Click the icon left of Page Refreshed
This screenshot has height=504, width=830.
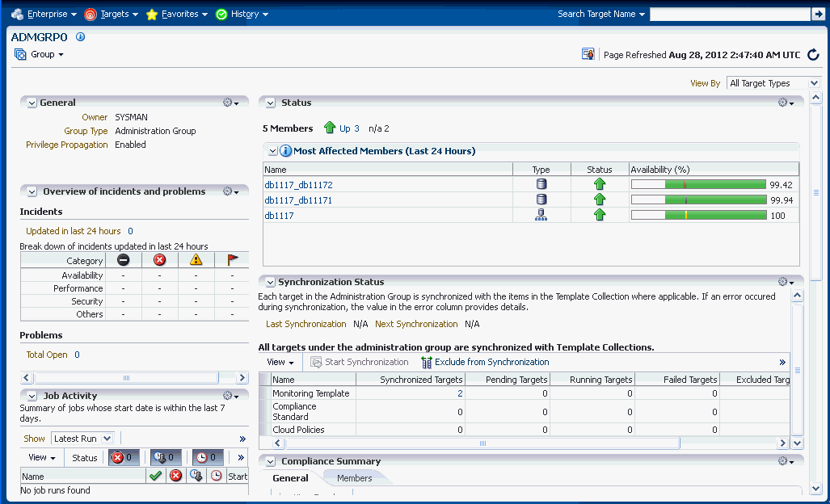click(588, 54)
